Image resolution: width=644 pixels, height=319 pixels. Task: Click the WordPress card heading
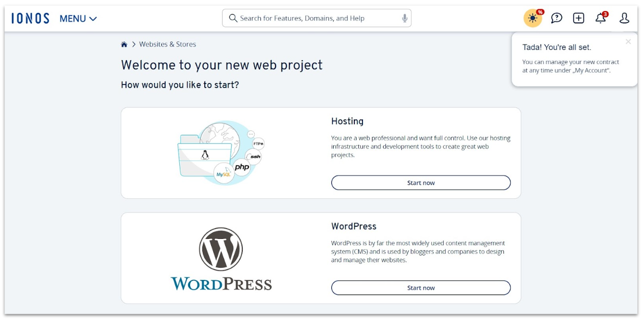tap(354, 226)
